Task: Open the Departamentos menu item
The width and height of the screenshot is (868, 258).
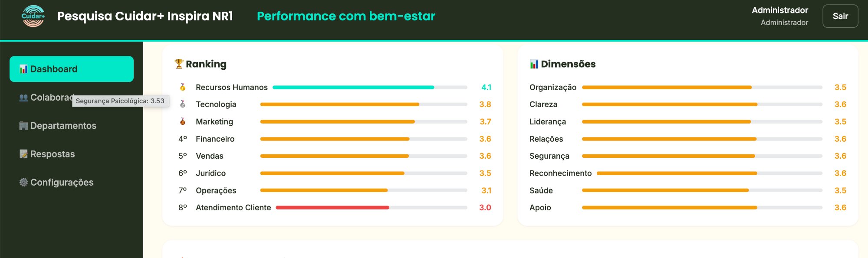Action: tap(63, 126)
